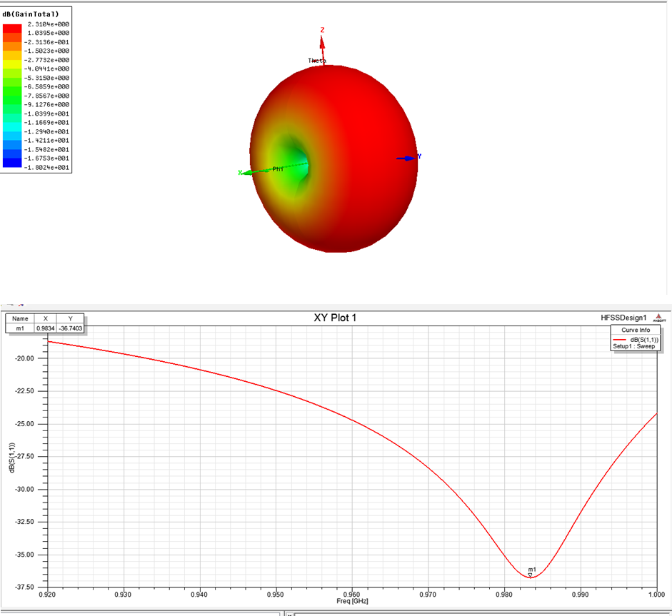Click the XY Plot 1 title
Viewport: 672px width, 616px height.
335,318
